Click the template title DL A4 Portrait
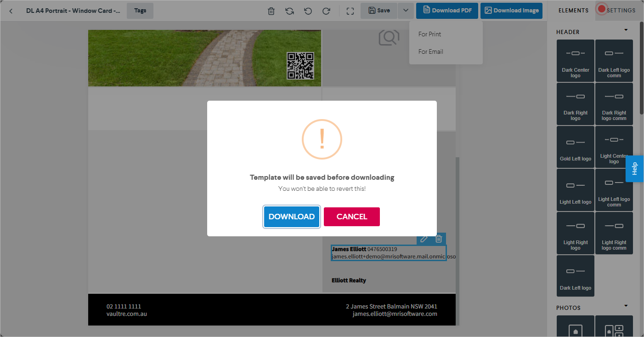Image resolution: width=644 pixels, height=337 pixels. (x=73, y=11)
